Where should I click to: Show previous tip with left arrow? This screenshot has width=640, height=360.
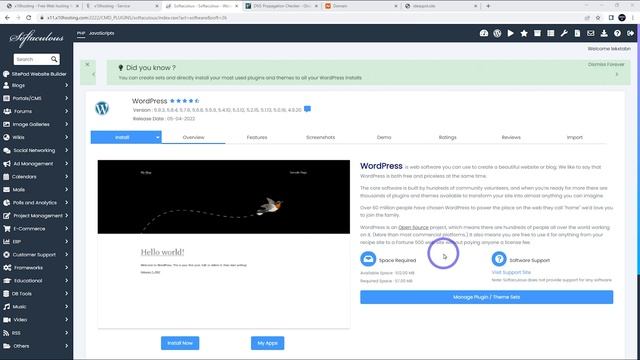pyautogui.click(x=93, y=74)
